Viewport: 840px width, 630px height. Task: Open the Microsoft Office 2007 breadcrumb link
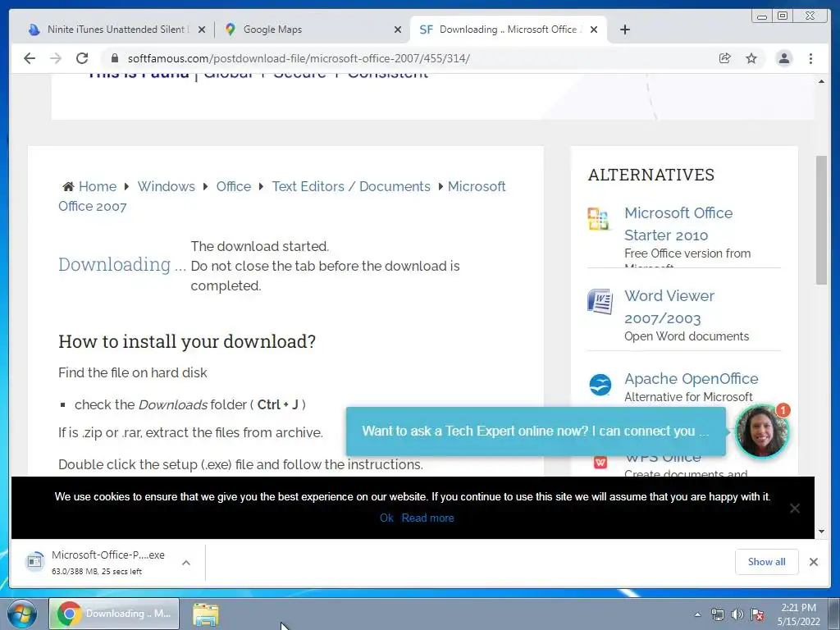coord(282,196)
